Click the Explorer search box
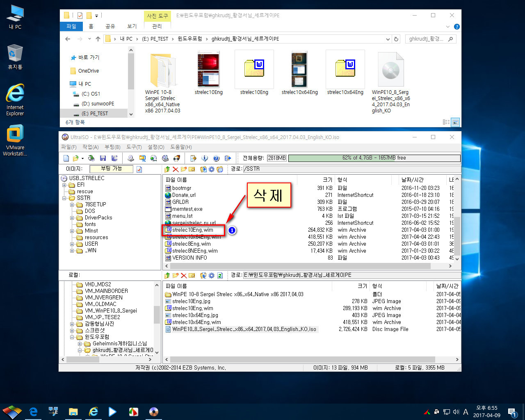525x420 pixels. pyautogui.click(x=431, y=39)
